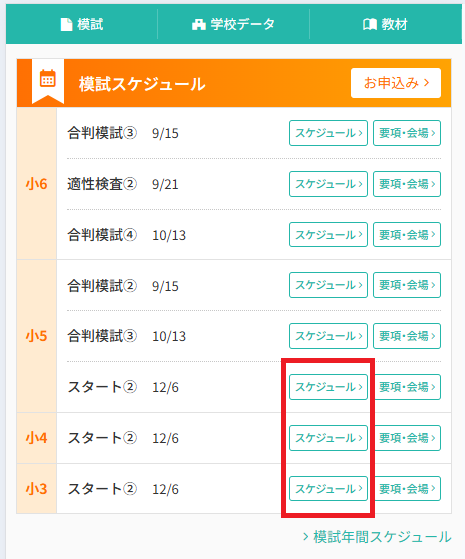Open スケジュール for 小5 スタート② 12/6

328,387
